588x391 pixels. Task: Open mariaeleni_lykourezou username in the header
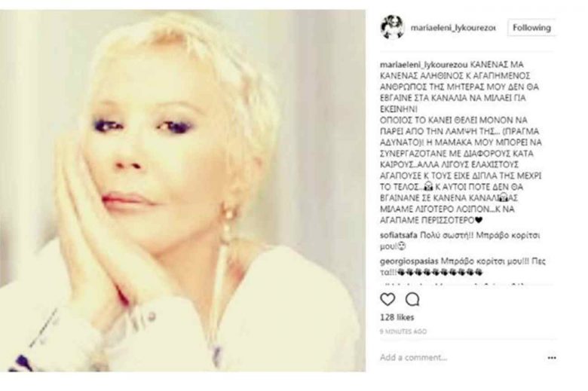(x=453, y=28)
